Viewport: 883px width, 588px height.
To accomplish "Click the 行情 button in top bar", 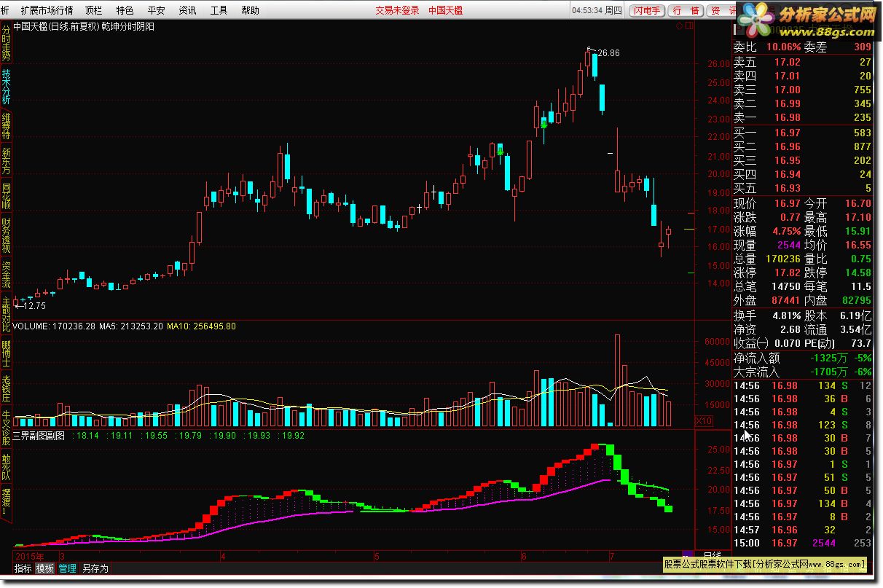I will (x=686, y=10).
